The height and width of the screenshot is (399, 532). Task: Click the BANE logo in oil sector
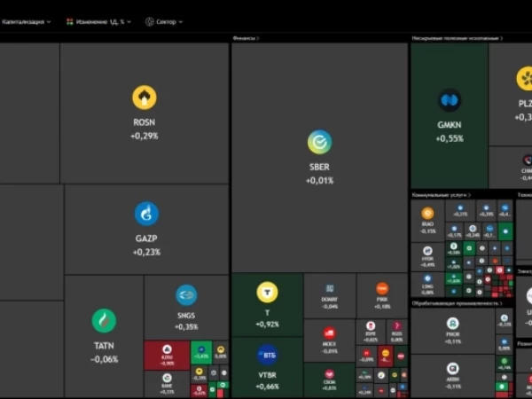click(167, 378)
